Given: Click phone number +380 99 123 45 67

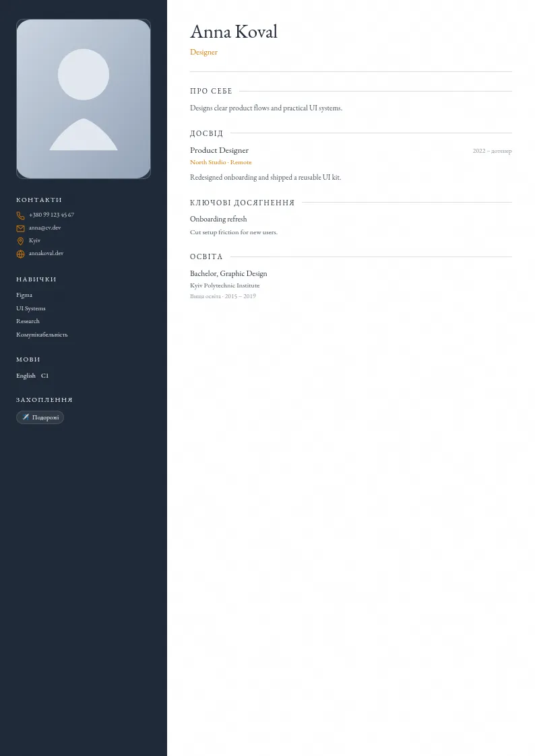Looking at the screenshot, I should click(51, 215).
